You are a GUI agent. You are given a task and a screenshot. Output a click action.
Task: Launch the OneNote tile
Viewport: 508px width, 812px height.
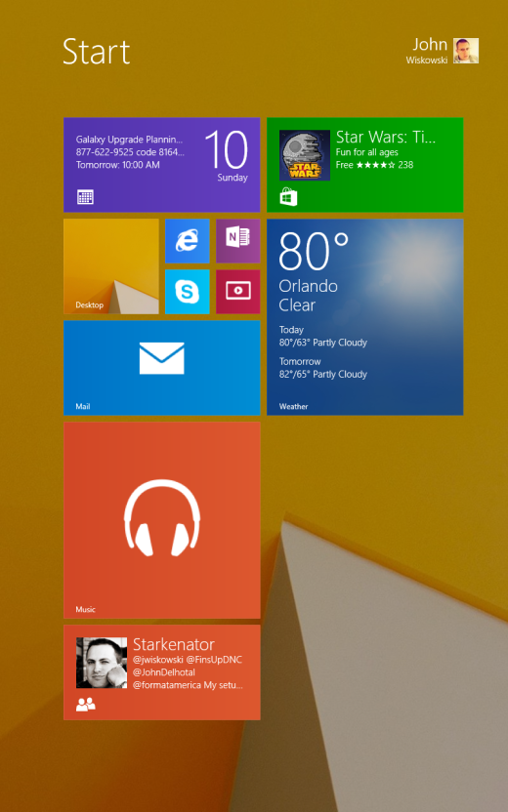point(238,241)
